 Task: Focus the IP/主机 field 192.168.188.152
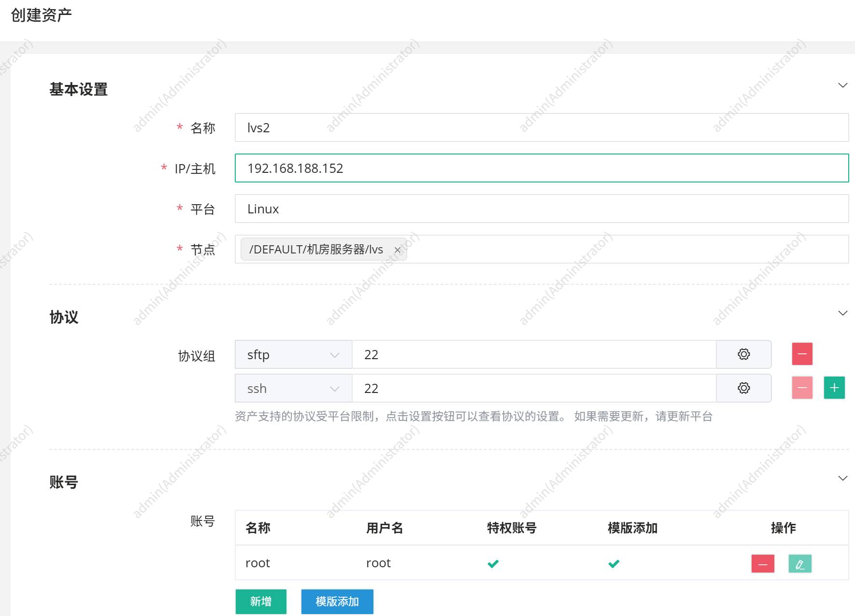[x=541, y=168]
